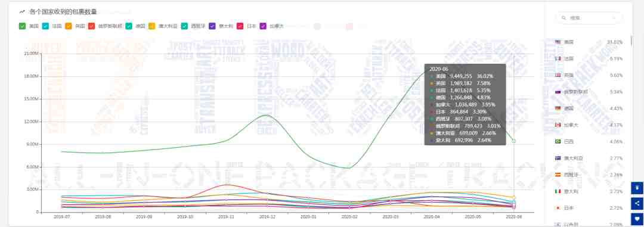This screenshot has width=644, height=227.
Task: Click the blue share button
Action: point(637,204)
